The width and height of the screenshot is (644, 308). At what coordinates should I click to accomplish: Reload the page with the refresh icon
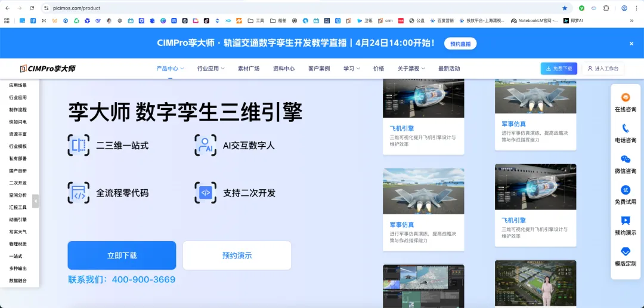coord(32,8)
